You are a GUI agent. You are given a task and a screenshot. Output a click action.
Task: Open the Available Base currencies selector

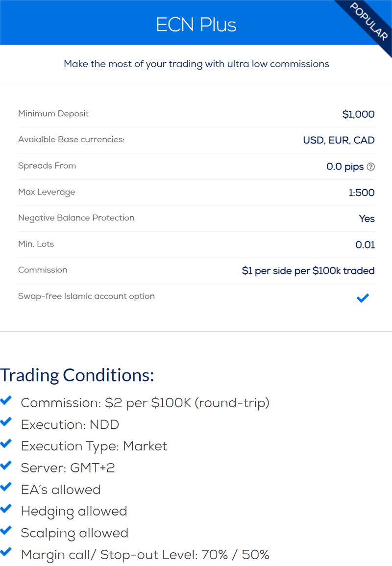337,140
